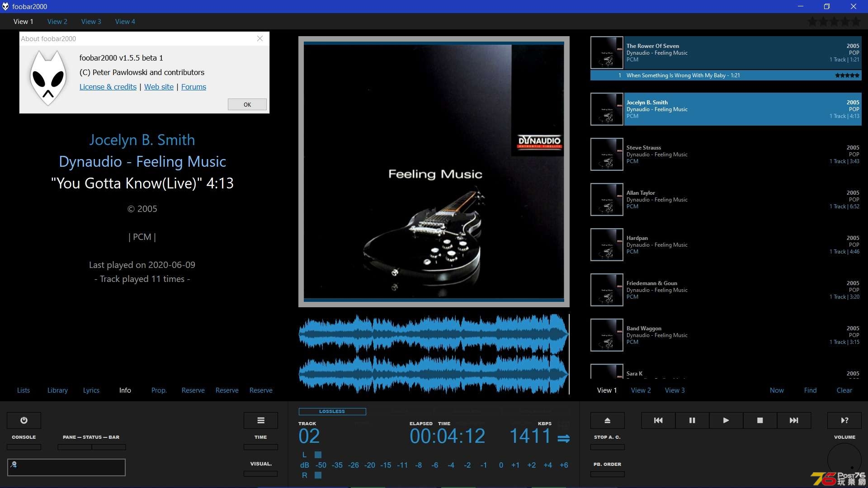The image size is (868, 488).
Task: Open License & credits link
Action: (x=108, y=87)
